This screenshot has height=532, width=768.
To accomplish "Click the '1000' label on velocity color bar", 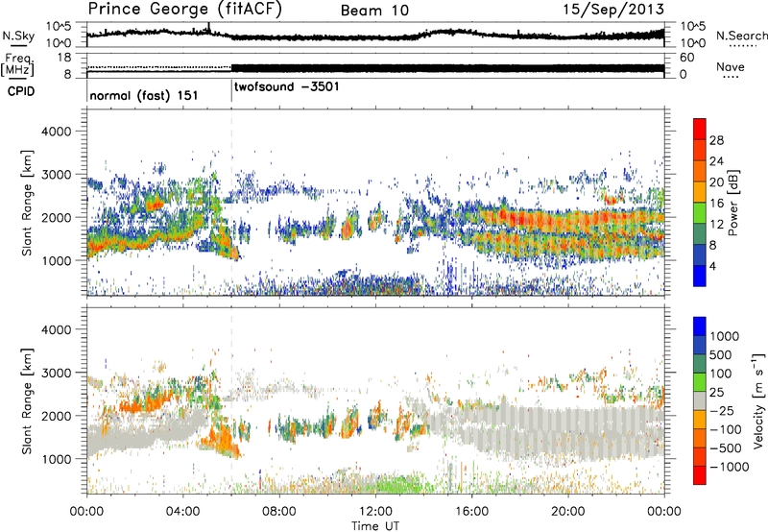I will pyautogui.click(x=725, y=336).
